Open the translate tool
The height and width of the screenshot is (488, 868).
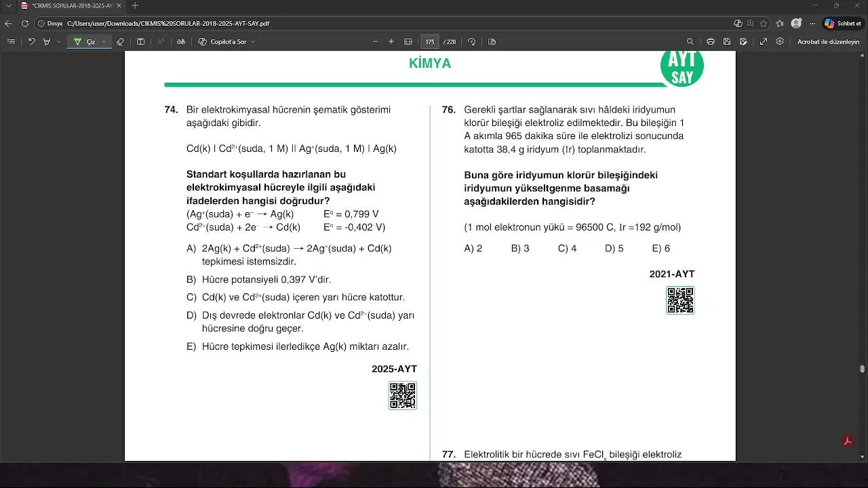(x=181, y=41)
